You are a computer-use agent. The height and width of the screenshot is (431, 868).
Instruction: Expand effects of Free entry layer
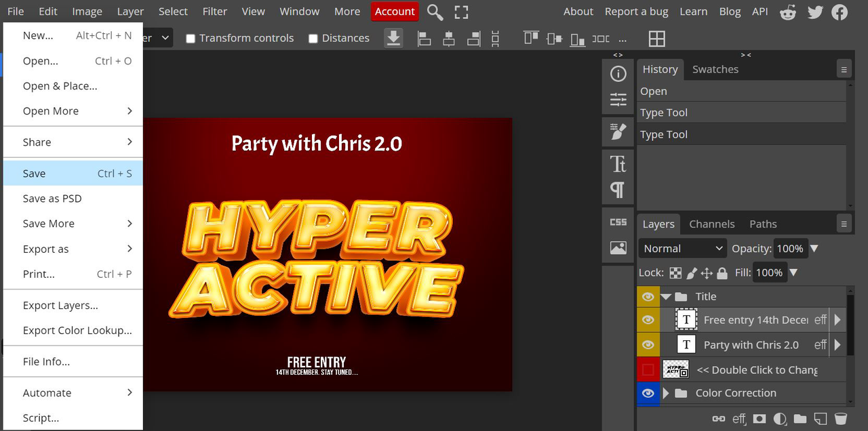[837, 320]
